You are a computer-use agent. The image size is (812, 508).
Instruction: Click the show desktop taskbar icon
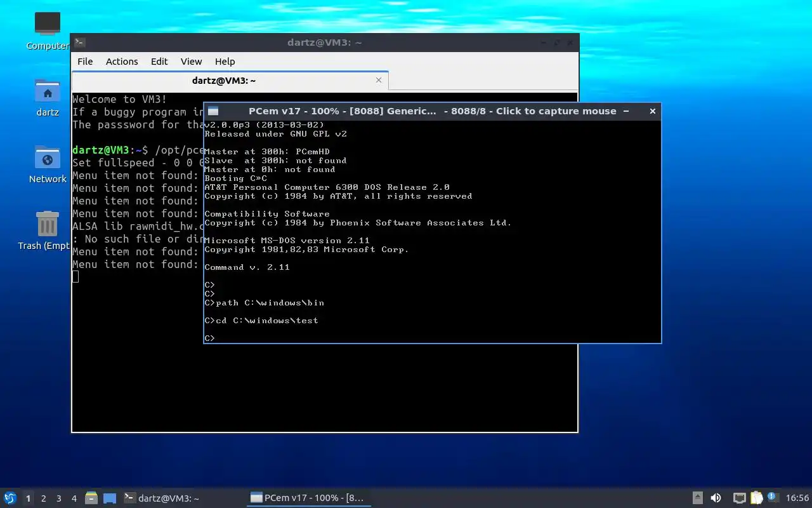[110, 498]
